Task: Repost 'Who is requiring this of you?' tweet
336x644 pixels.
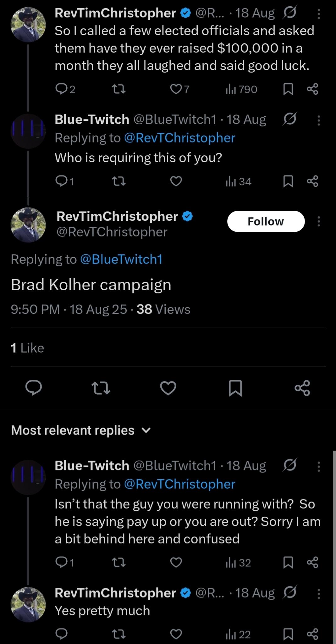Action: tap(119, 181)
